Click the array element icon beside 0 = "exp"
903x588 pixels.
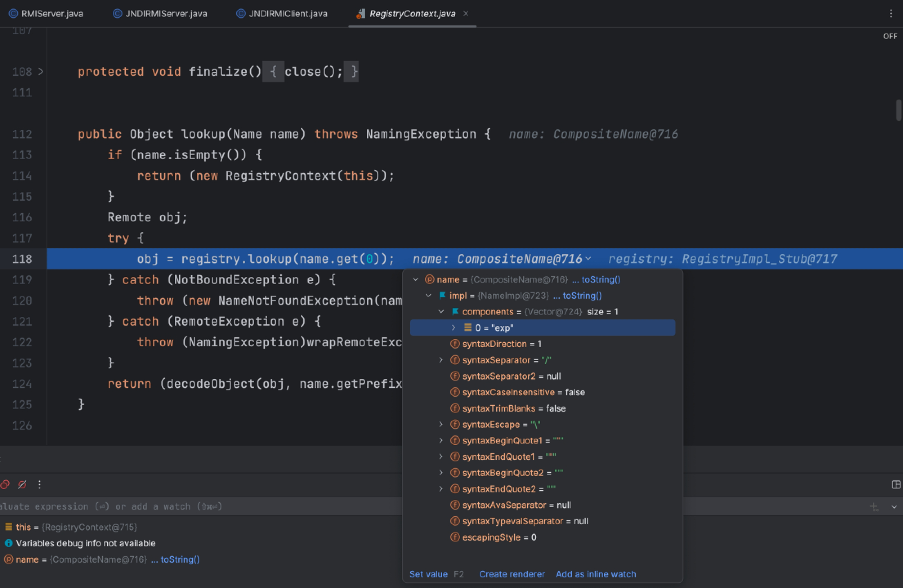tap(468, 327)
